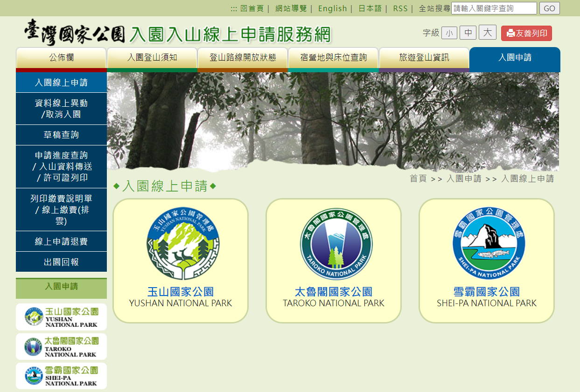This screenshot has height=392, width=580.
Task: Open the Shei-Pa National Park sidebar banner
Action: pyautogui.click(x=61, y=376)
